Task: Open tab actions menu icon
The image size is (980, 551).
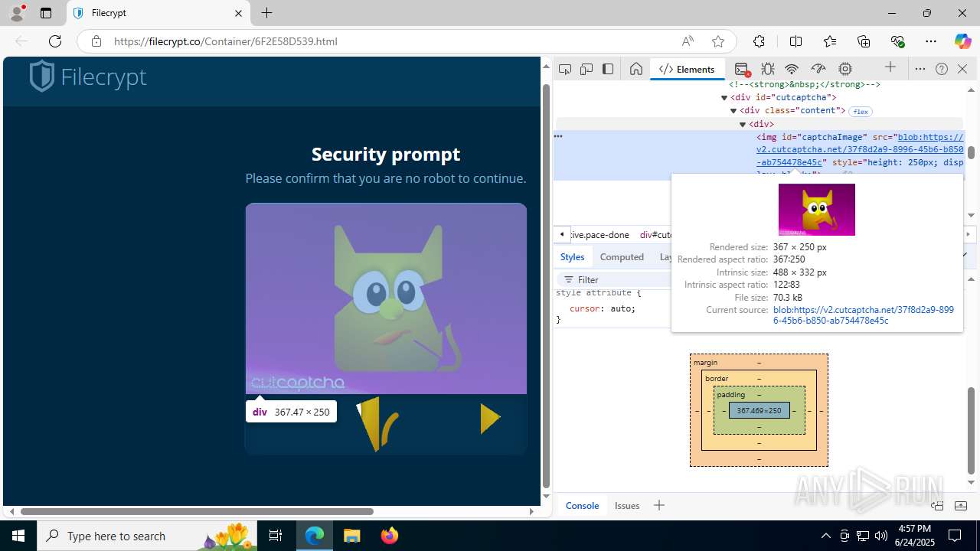Action: pyautogui.click(x=46, y=13)
